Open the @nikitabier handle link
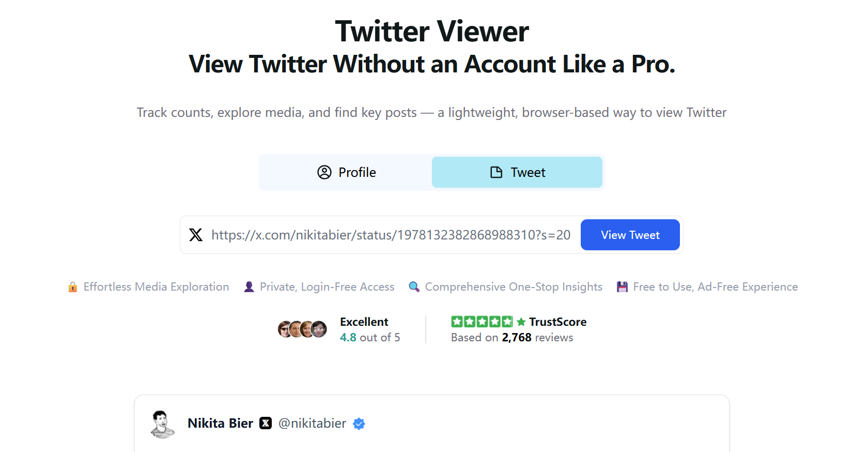The width and height of the screenshot is (868, 452). (312, 424)
